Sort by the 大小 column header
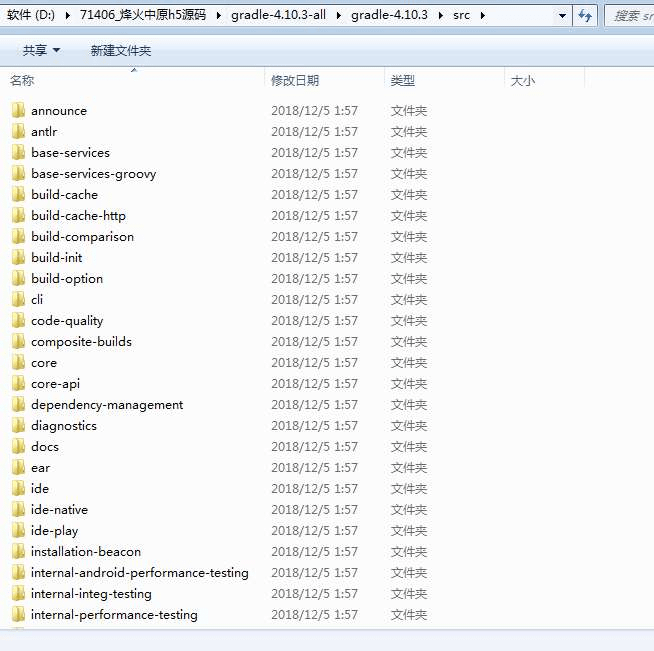Image resolution: width=654 pixels, height=651 pixels. [x=523, y=80]
